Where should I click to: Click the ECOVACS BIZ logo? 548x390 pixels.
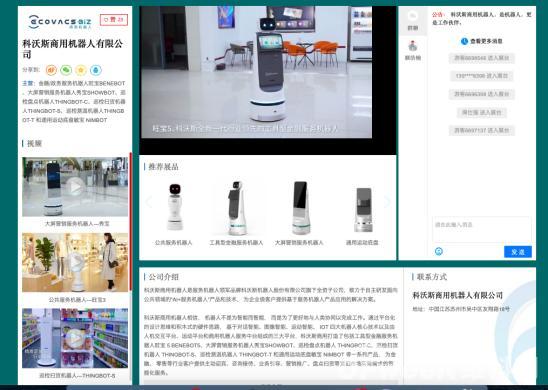(x=60, y=21)
